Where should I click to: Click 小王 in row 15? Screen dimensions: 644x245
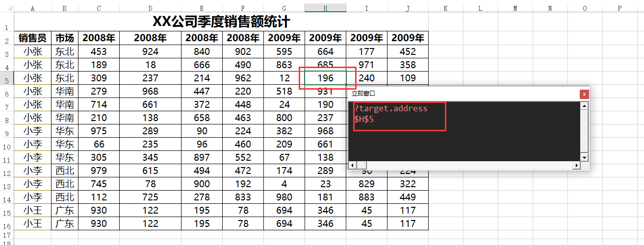[32, 210]
